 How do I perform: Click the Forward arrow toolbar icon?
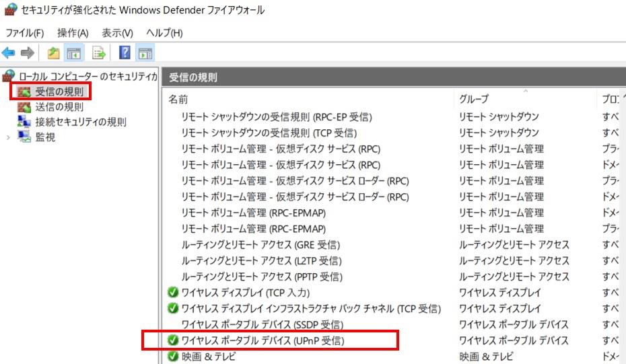tap(27, 52)
